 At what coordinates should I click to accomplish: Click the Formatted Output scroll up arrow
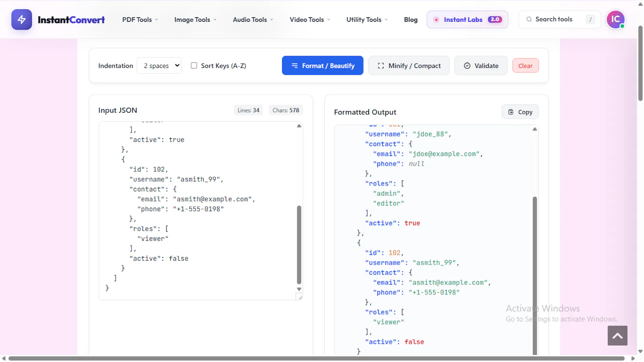coord(535,129)
